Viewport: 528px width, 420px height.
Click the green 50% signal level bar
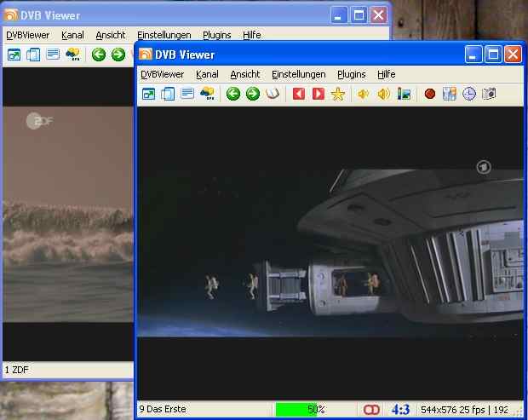(296, 410)
